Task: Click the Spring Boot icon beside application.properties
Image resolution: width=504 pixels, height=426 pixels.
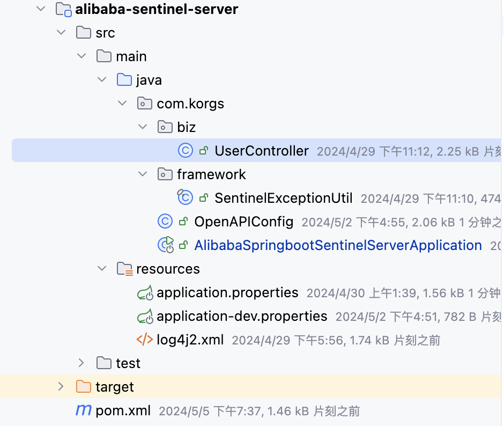Action: click(144, 292)
